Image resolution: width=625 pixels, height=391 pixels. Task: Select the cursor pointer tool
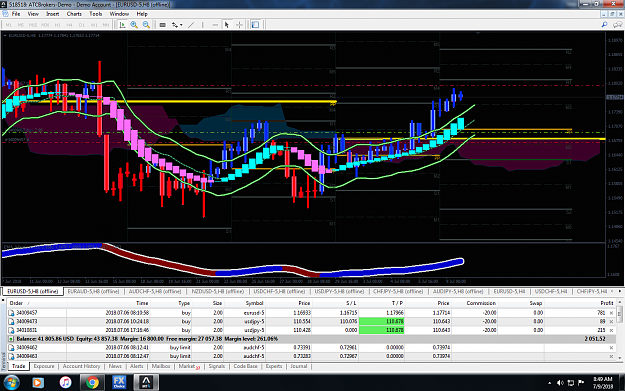[x=227, y=25]
